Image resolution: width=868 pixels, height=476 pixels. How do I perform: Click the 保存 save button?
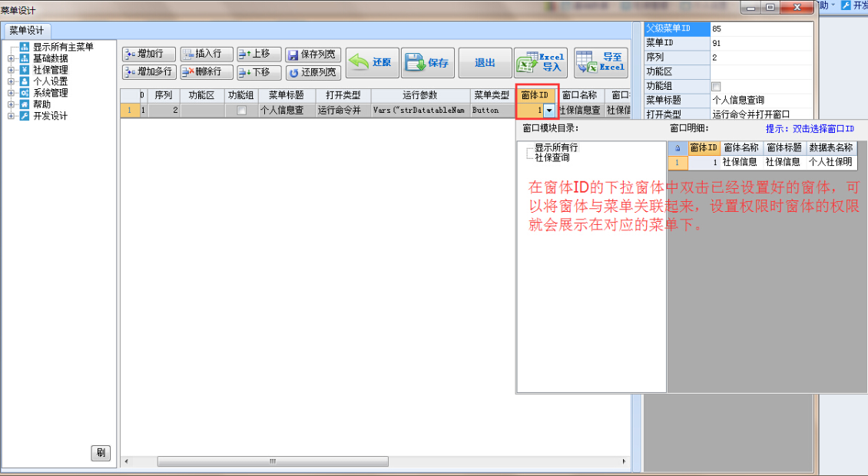click(x=428, y=62)
